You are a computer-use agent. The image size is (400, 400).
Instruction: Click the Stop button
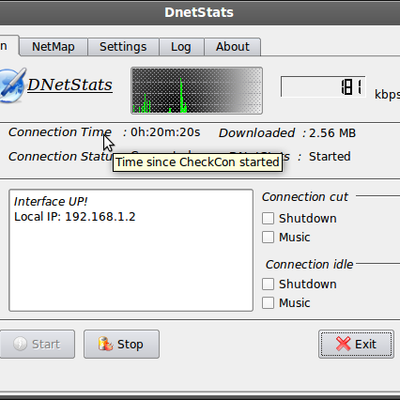pyautogui.click(x=121, y=344)
